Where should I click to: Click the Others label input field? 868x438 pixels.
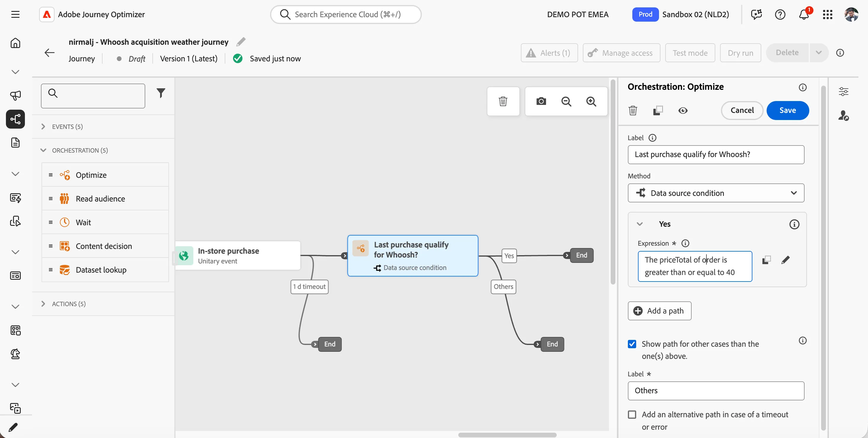(716, 391)
